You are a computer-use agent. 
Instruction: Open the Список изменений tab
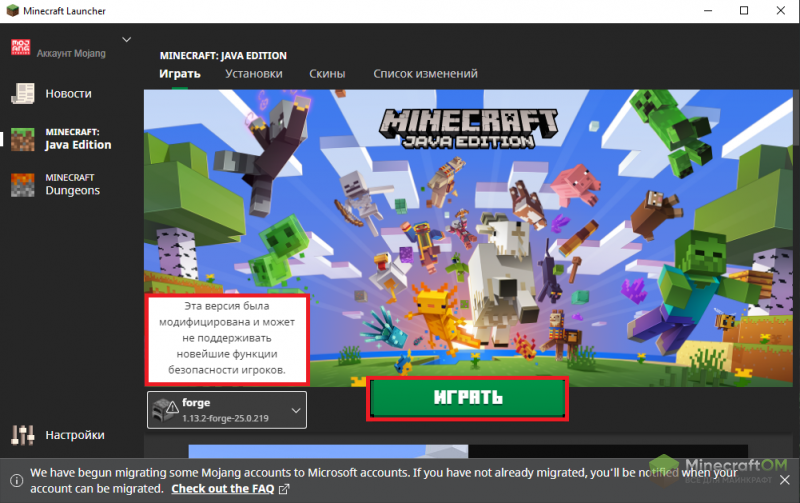(x=425, y=74)
